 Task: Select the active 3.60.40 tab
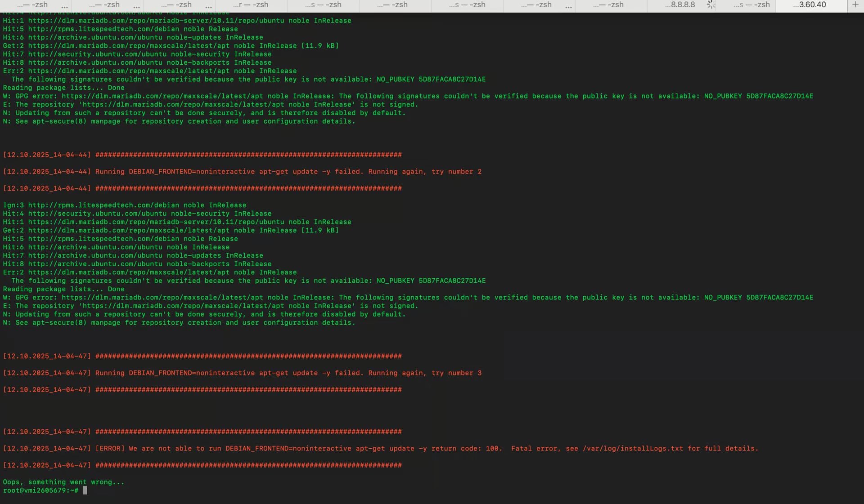(x=809, y=5)
